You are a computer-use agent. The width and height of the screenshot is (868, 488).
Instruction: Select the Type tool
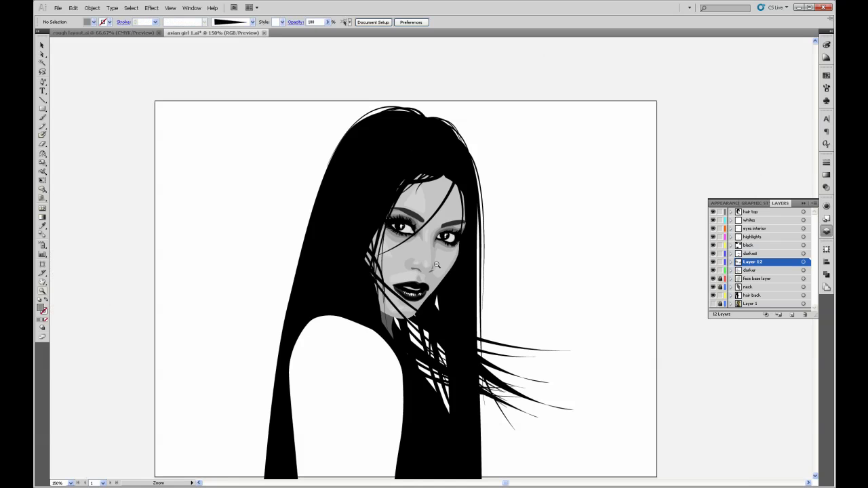pos(42,90)
